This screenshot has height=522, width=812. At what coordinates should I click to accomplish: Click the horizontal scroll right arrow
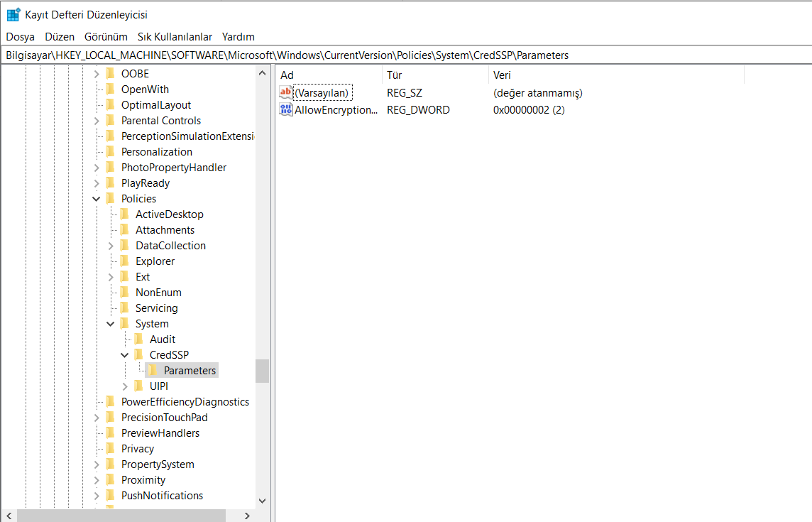tap(247, 516)
